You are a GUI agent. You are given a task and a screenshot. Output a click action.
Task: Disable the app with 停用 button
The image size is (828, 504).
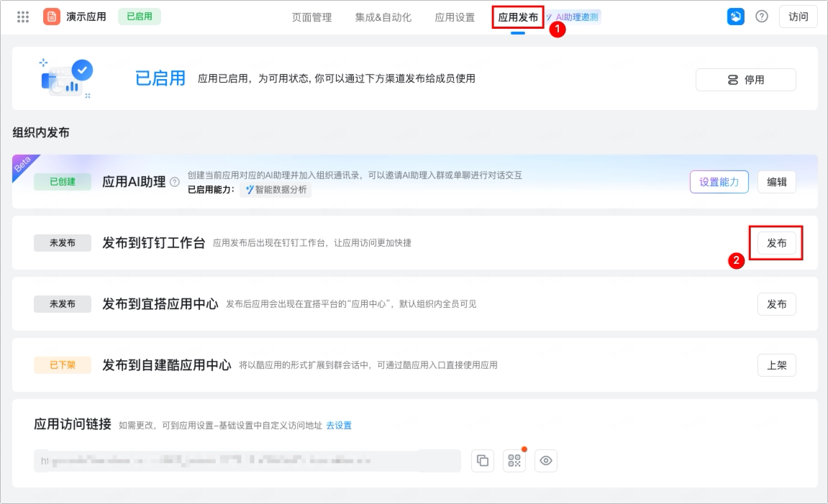745,80
